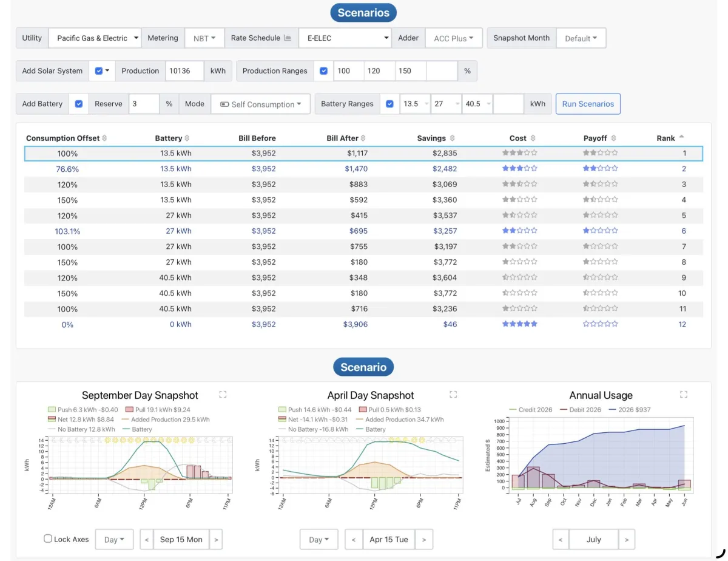Sort table by Savings column icon
728x561 pixels.
click(451, 138)
